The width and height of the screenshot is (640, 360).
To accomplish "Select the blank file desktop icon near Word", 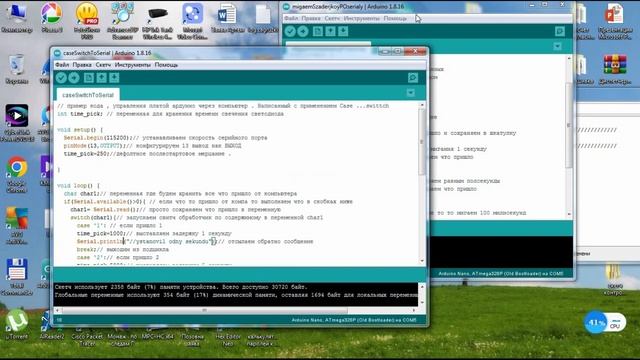I will click(x=263, y=18).
